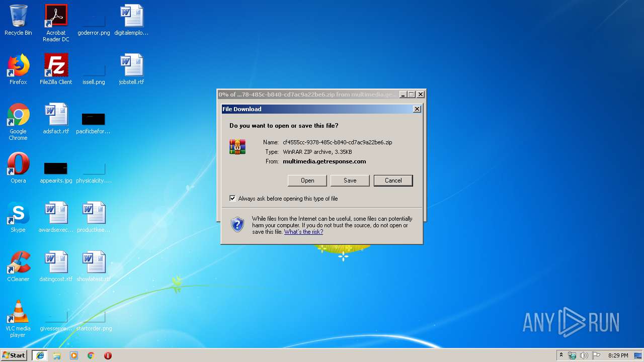Select showlatest.rtf document icon
Viewport: 644px width, 362px height.
tap(94, 266)
